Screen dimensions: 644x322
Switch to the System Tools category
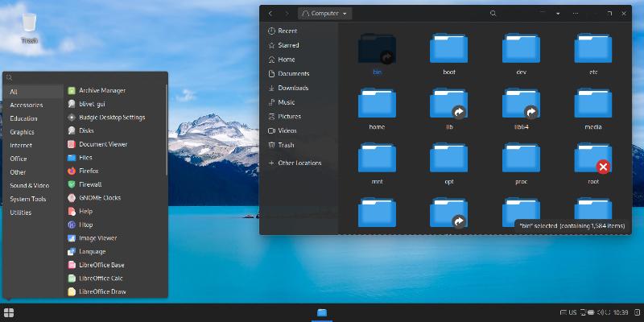click(28, 199)
